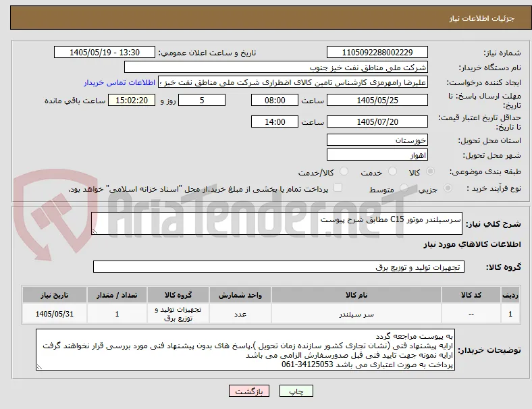Click the remaining days field showing 5
This screenshot has width=532, height=409.
pyautogui.click(x=202, y=101)
